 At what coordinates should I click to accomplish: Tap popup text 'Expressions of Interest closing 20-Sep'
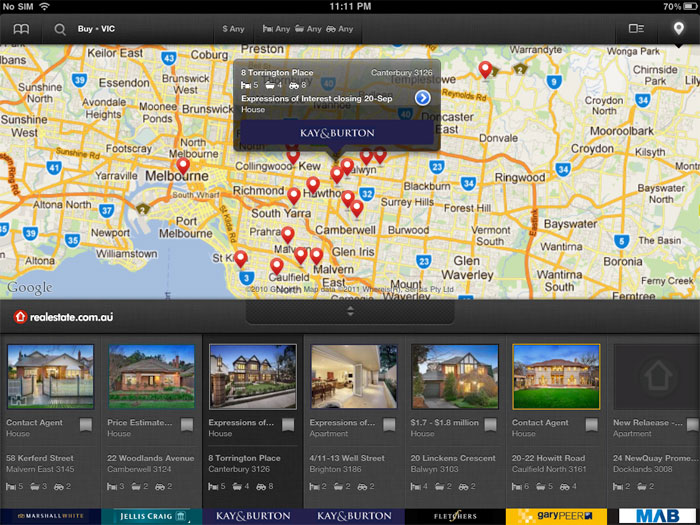317,99
